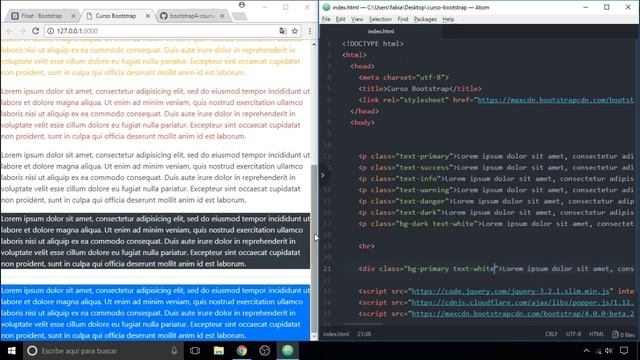
Task: Close the Curso Bootstrap tab
Action: [148, 16]
